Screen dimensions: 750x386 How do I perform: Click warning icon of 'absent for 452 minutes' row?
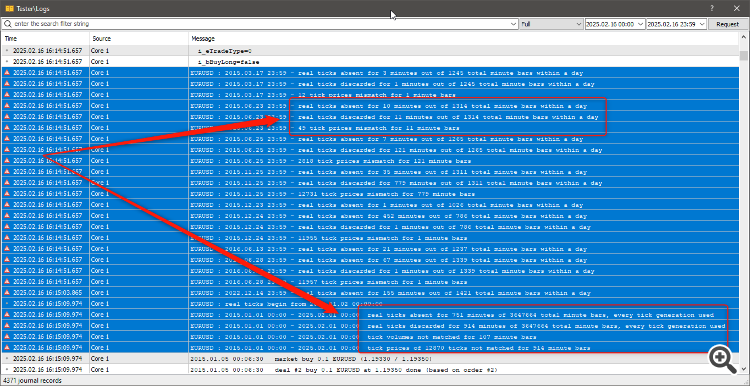point(7,216)
